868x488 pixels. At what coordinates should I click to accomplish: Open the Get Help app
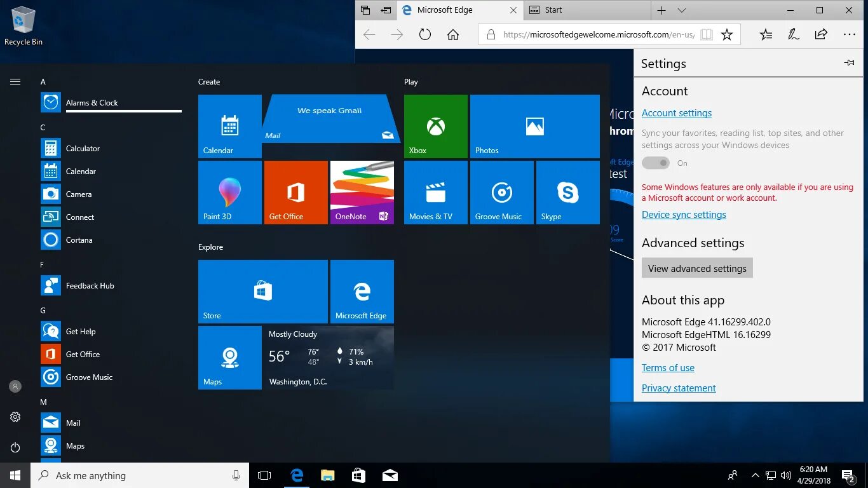coord(111,331)
